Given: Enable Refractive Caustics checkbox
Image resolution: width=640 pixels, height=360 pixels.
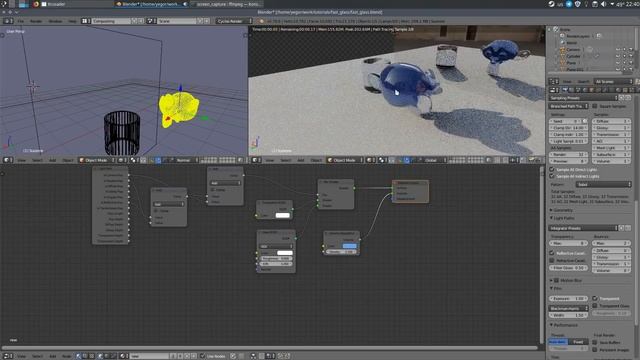Looking at the screenshot, I should click(552, 260).
